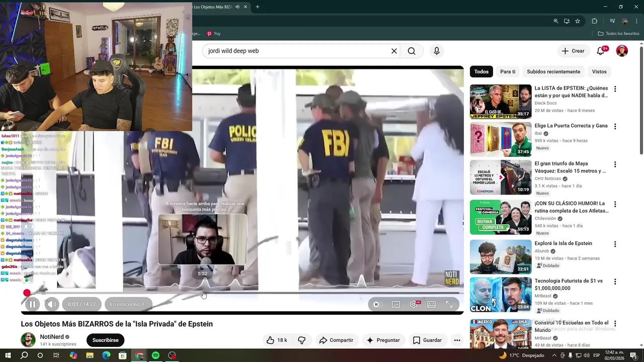
Task: Open the account avatar menu
Action: (x=622, y=51)
